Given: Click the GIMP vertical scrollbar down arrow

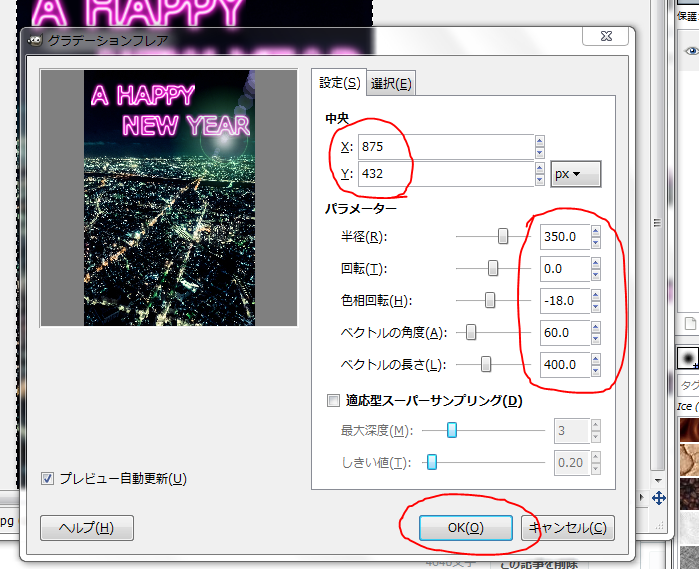Looking at the screenshot, I should tap(658, 481).
